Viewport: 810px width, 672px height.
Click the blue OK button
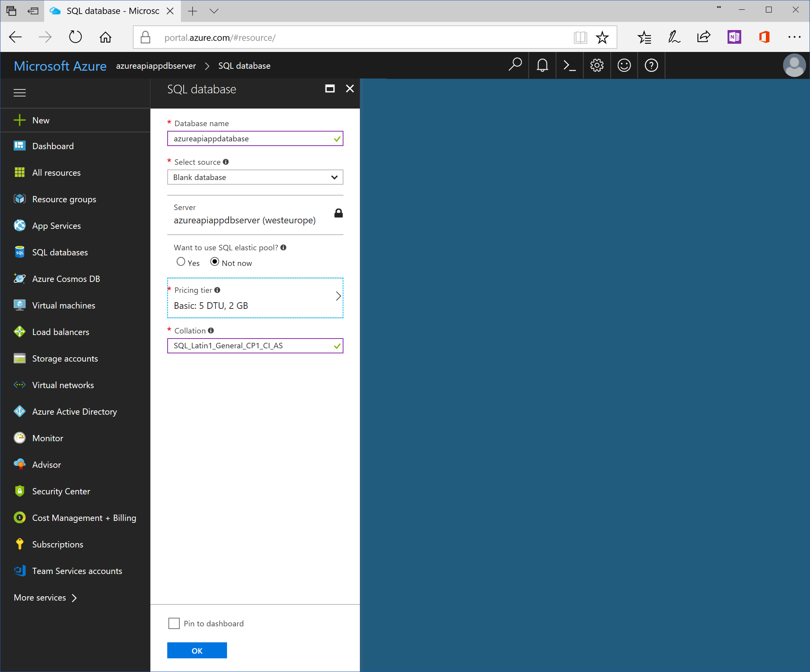(x=197, y=651)
